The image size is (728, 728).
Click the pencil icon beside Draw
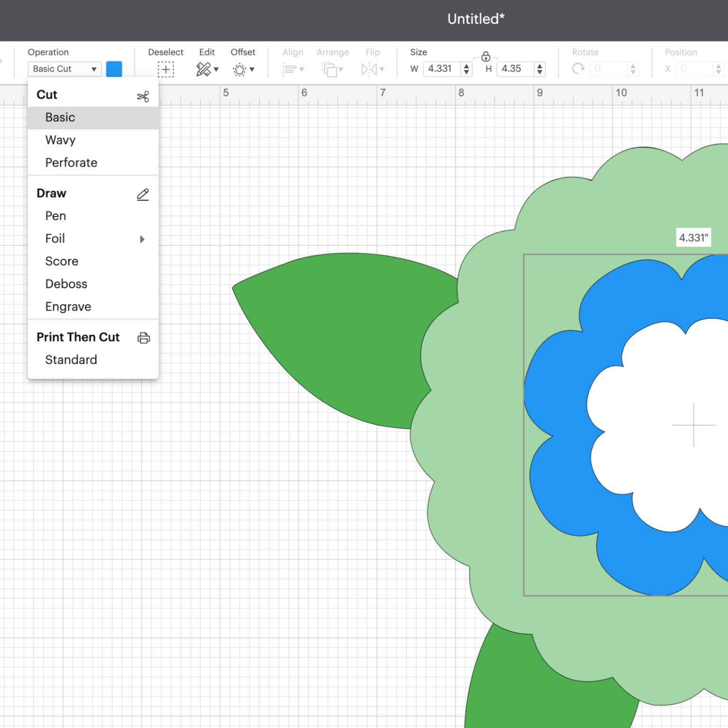click(x=143, y=194)
